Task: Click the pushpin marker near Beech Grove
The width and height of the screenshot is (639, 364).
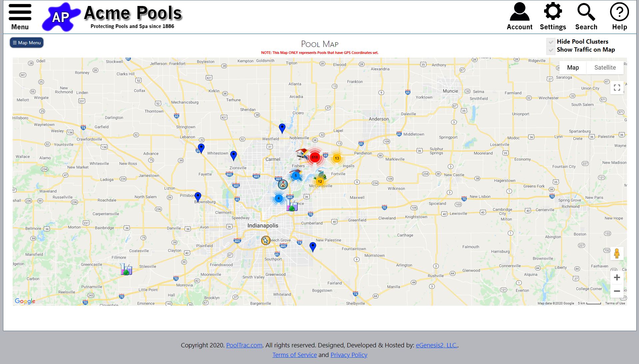Action: point(266,240)
